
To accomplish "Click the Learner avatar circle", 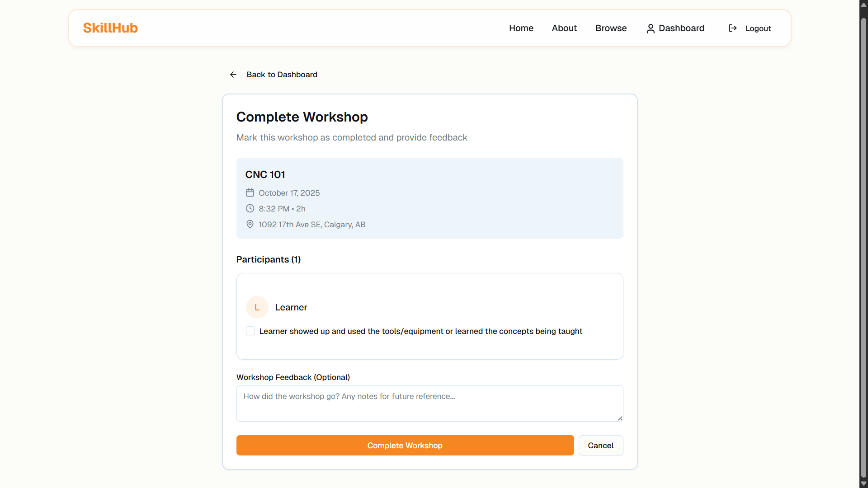I will pyautogui.click(x=257, y=307).
